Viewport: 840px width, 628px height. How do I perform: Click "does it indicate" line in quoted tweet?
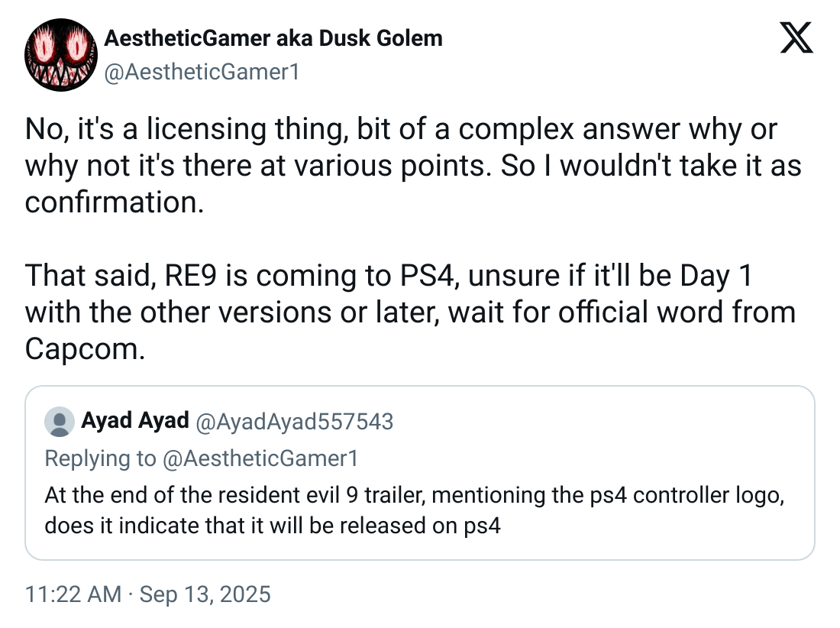[273, 526]
